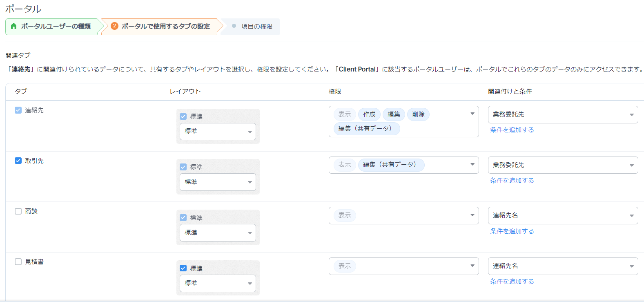Click the レイアウト column header

[185, 92]
